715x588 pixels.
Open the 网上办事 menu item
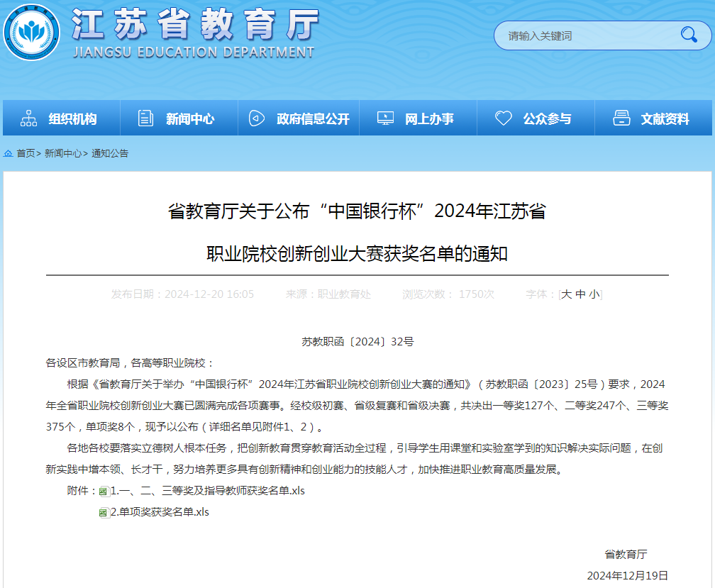tap(429, 119)
